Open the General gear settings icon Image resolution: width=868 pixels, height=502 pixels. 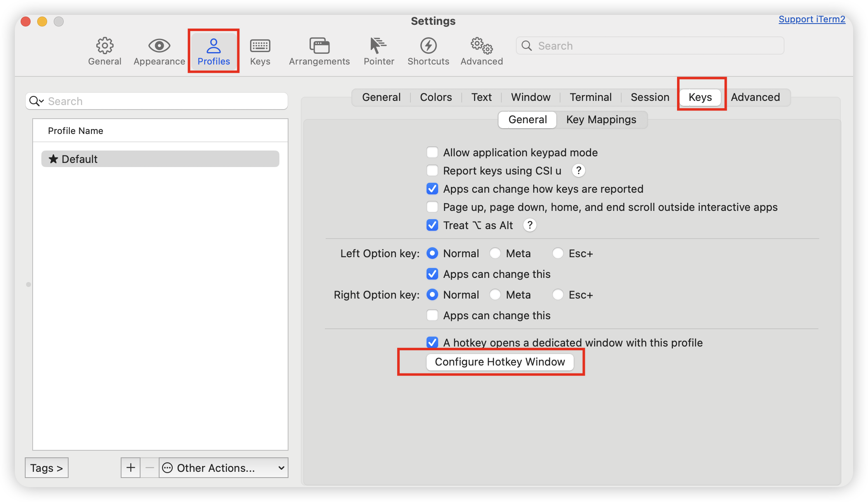[105, 46]
